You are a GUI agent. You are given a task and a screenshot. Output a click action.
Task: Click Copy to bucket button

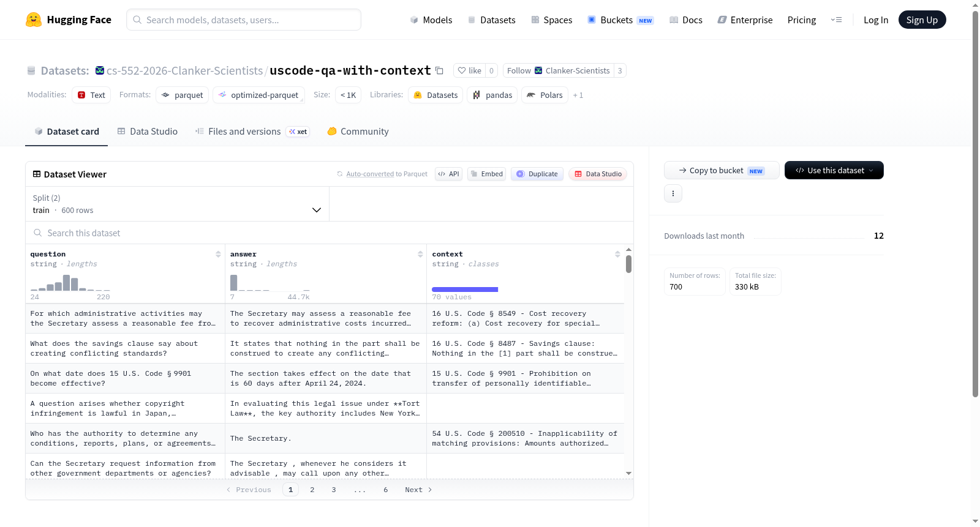tap(722, 170)
